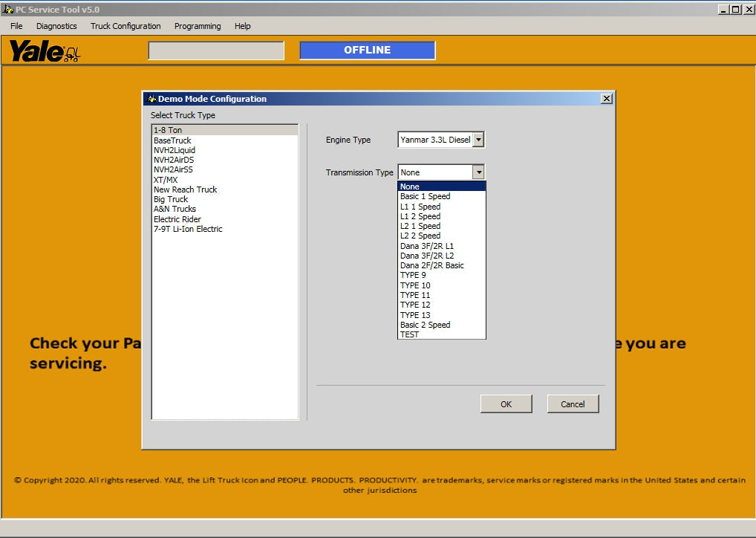Open the Truck Configuration menu
The height and width of the screenshot is (538, 756).
pyautogui.click(x=126, y=26)
